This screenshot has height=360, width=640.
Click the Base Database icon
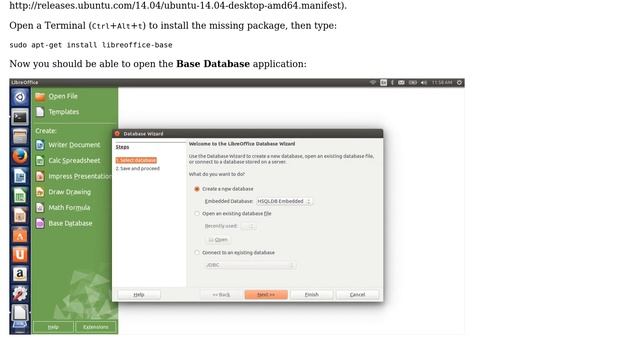(40, 223)
